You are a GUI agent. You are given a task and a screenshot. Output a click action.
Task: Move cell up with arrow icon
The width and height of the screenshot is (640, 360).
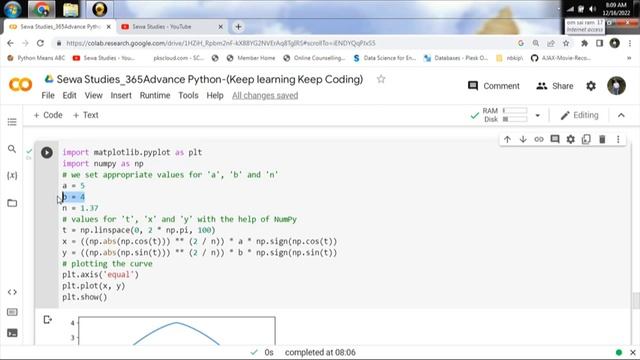(x=507, y=139)
